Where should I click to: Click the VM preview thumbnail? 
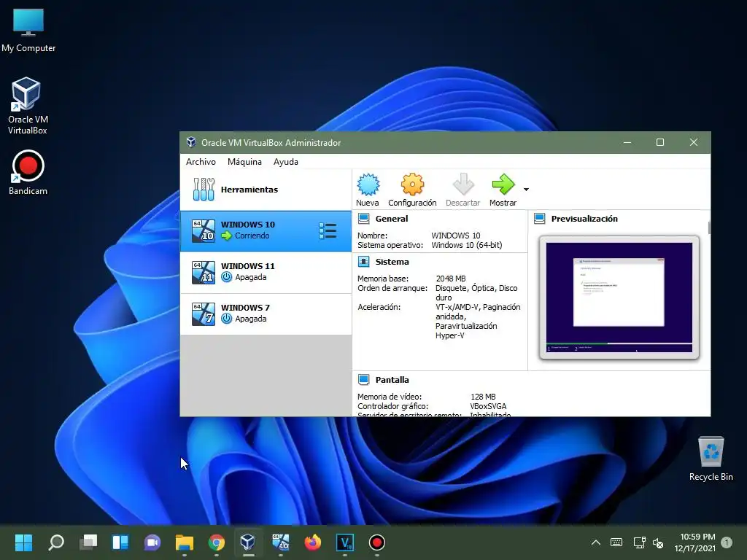619,297
